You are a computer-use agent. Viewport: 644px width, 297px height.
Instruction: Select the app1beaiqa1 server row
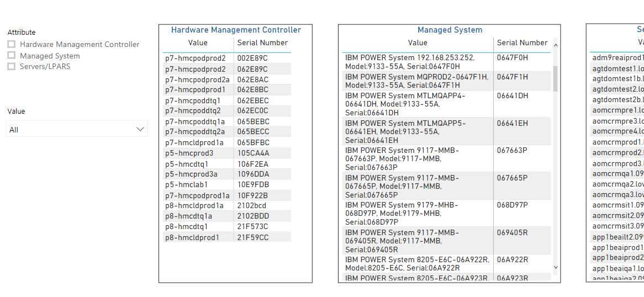[x=617, y=269]
